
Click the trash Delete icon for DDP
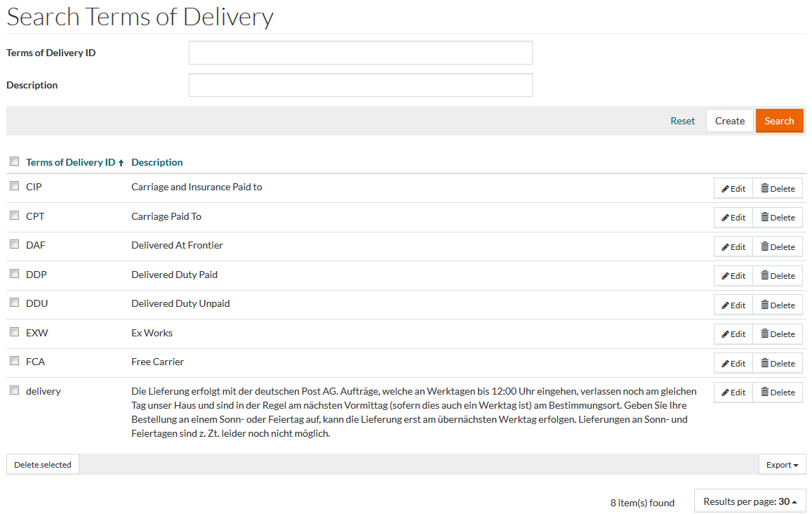765,276
